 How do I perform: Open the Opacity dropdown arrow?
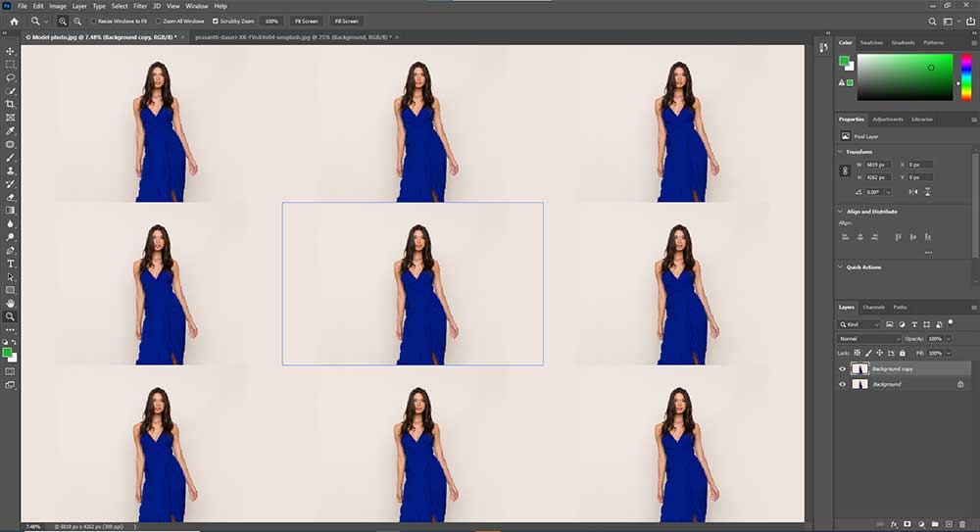pos(948,339)
